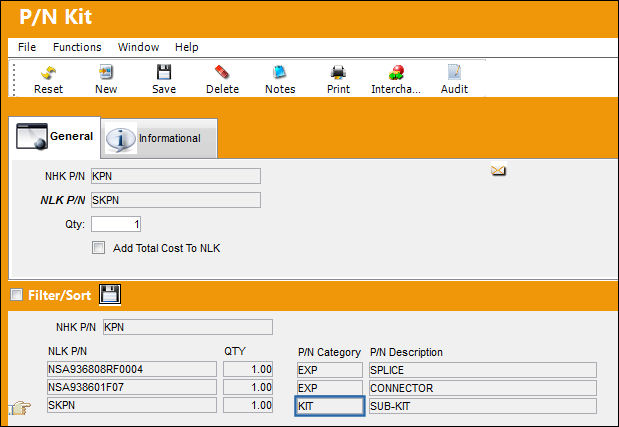Print using the printer icon
619x427 pixels.
pyautogui.click(x=338, y=73)
